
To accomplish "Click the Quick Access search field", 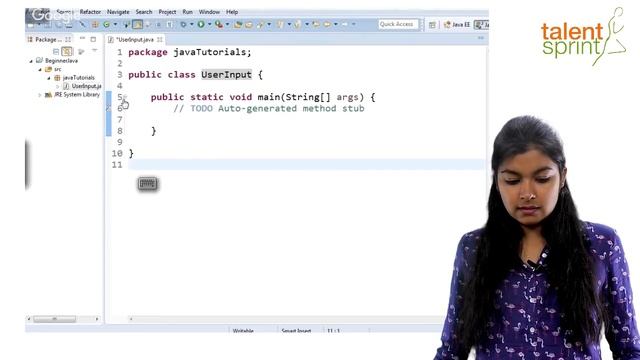I will click(398, 24).
